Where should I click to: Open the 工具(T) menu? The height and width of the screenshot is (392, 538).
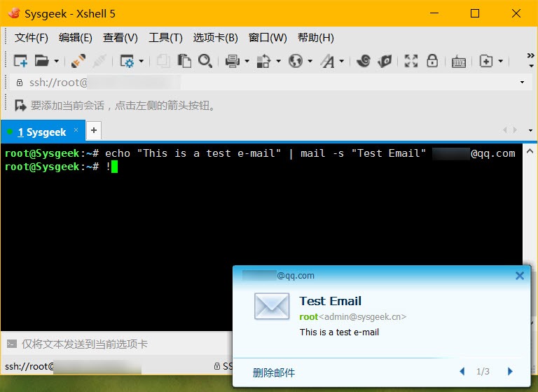pyautogui.click(x=165, y=37)
